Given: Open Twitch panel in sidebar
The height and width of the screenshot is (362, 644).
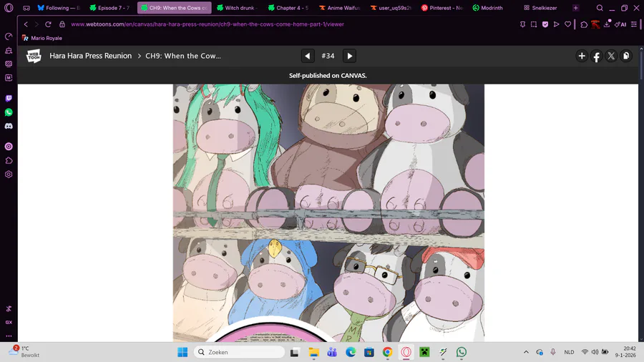Looking at the screenshot, I should (x=9, y=99).
